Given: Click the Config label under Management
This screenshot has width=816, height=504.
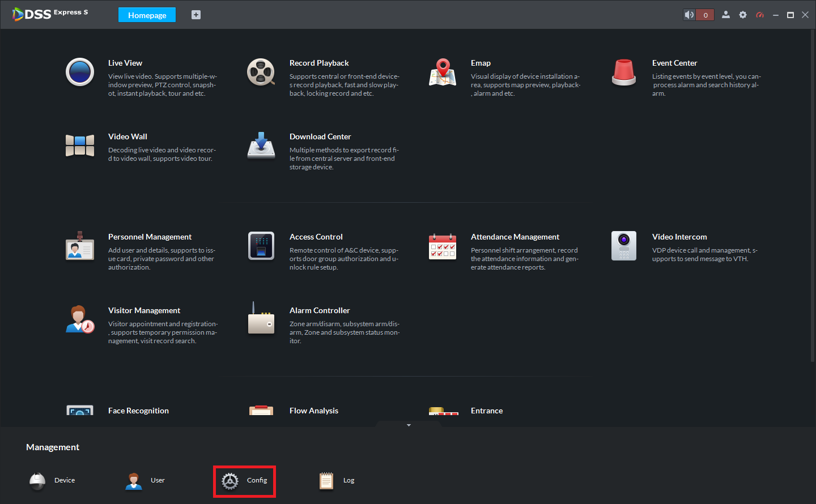Looking at the screenshot, I should 257,480.
